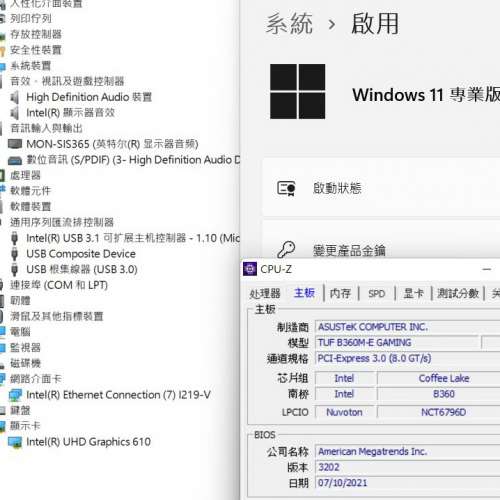The width and height of the screenshot is (500, 500).
Task: Open the 啟動狀態 activation section
Action: click(x=381, y=188)
